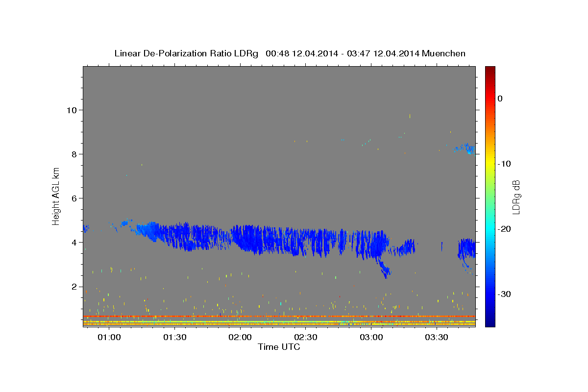Viewport: 588px width, 392px height.
Task: Click the 'Height AGL km' axis label
Action: click(56, 196)
